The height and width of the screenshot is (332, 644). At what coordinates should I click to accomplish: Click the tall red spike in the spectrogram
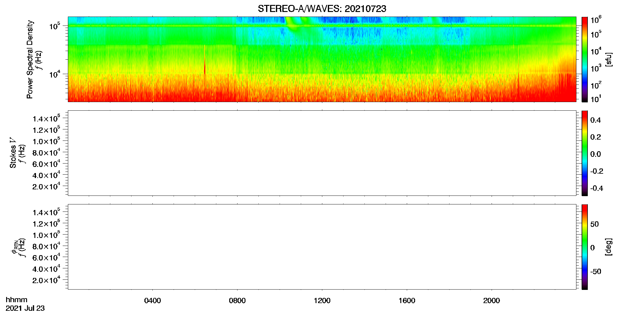pyautogui.click(x=205, y=72)
